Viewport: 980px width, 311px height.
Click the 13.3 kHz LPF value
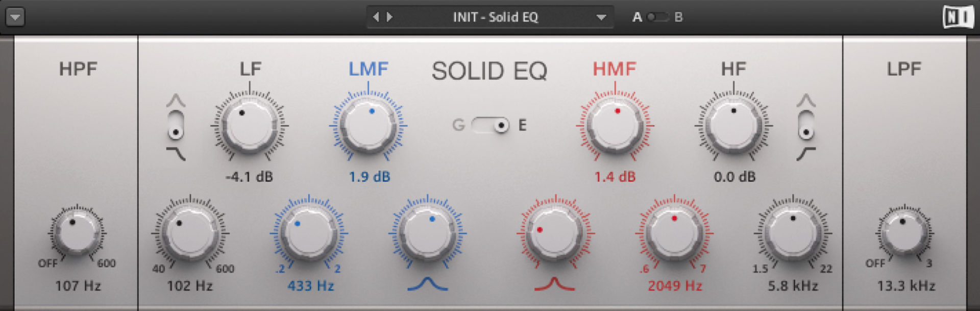click(906, 285)
